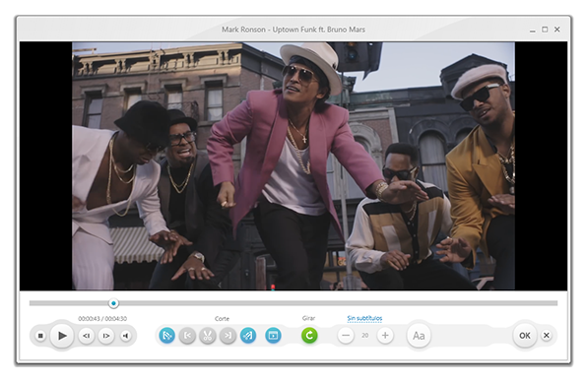
Task: Open the Aa subtitle font settings
Action: (x=419, y=336)
